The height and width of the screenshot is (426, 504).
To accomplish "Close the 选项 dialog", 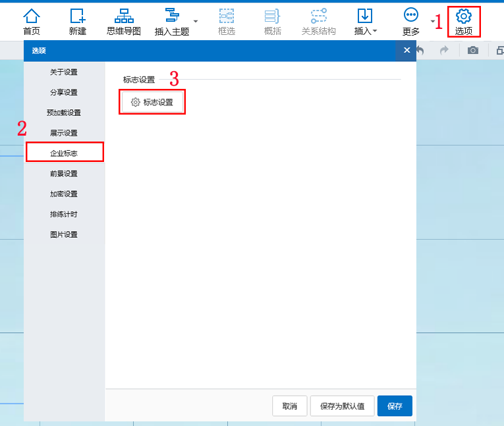I will [x=406, y=50].
